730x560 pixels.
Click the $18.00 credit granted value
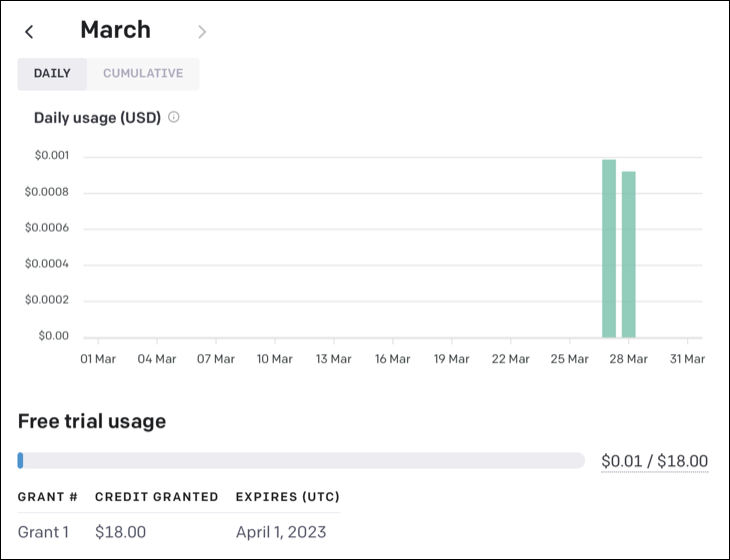[x=120, y=532]
